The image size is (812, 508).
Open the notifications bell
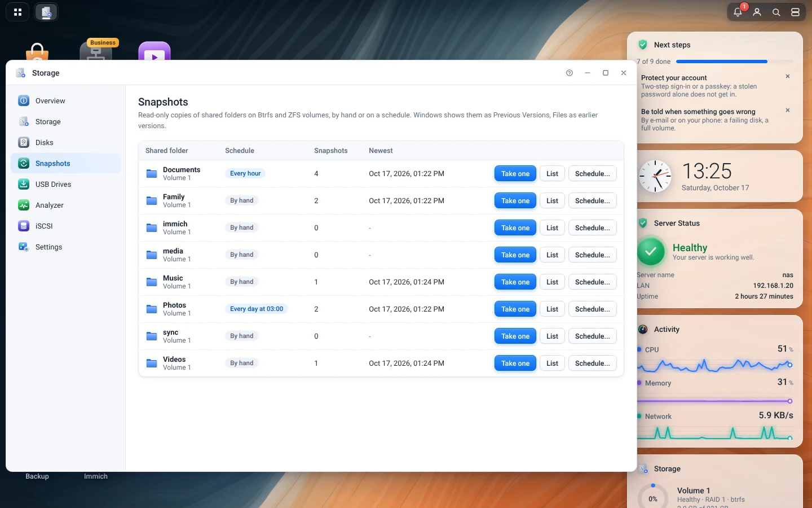(738, 12)
